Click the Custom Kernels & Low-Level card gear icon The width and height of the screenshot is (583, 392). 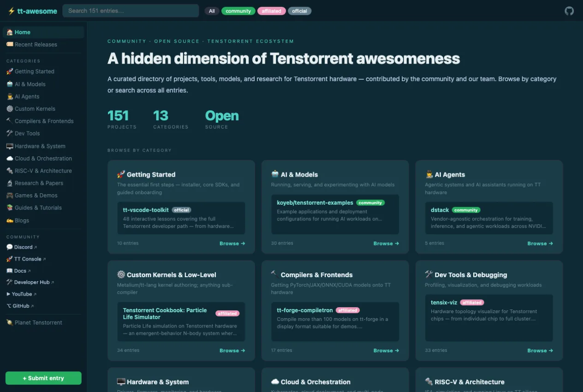pos(121,274)
